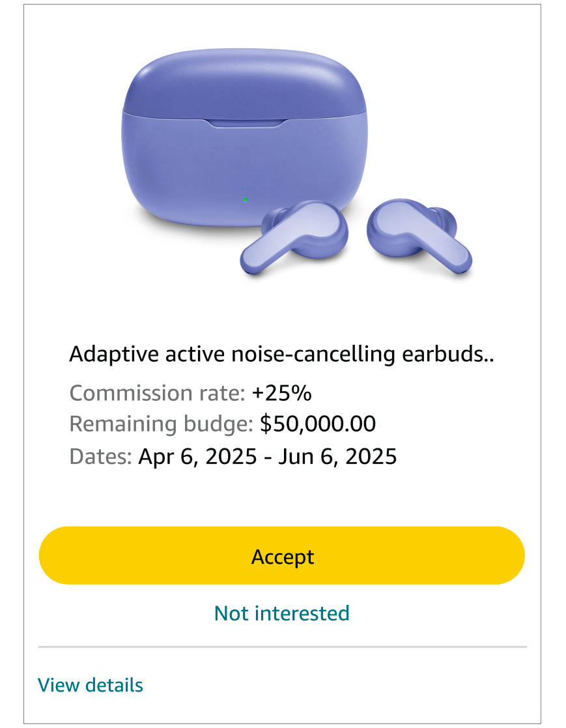The height and width of the screenshot is (728, 566).
Task: Decline the offer via Not interested
Action: coord(281,613)
